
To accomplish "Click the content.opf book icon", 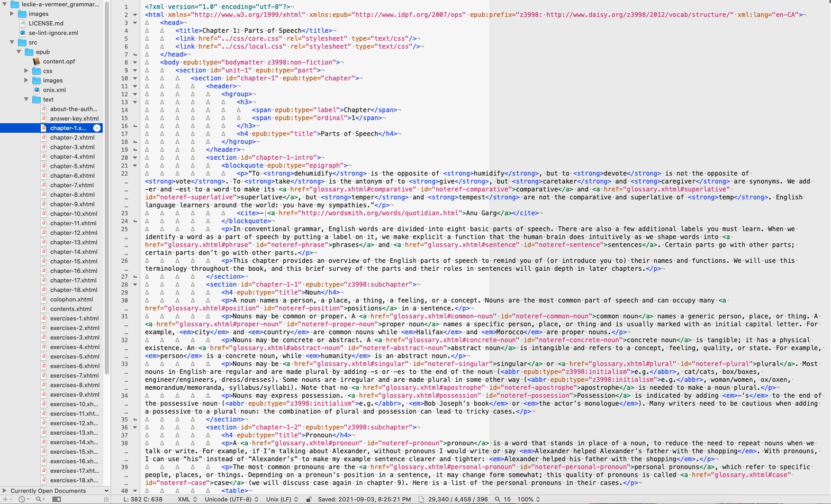I will [x=37, y=61].
